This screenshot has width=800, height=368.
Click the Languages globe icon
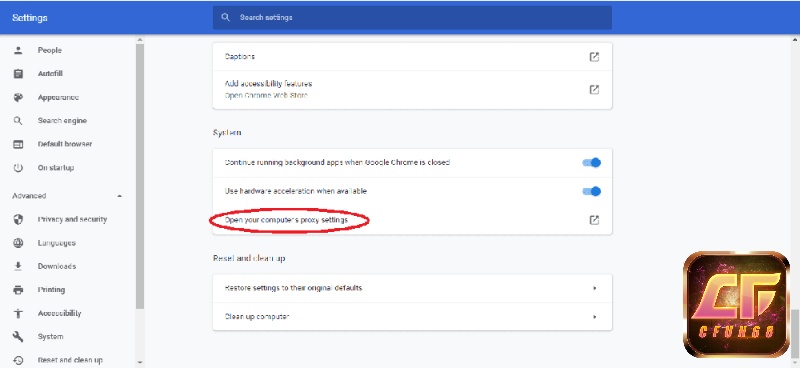18,243
